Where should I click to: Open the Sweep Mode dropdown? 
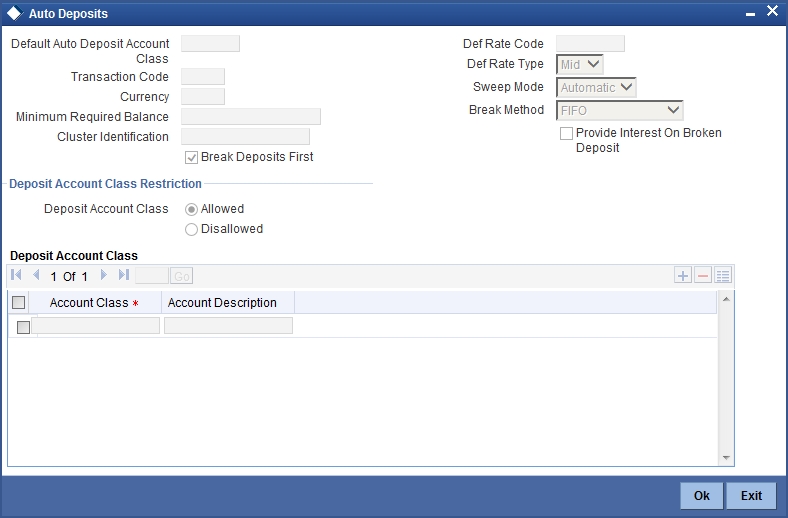pyautogui.click(x=596, y=87)
